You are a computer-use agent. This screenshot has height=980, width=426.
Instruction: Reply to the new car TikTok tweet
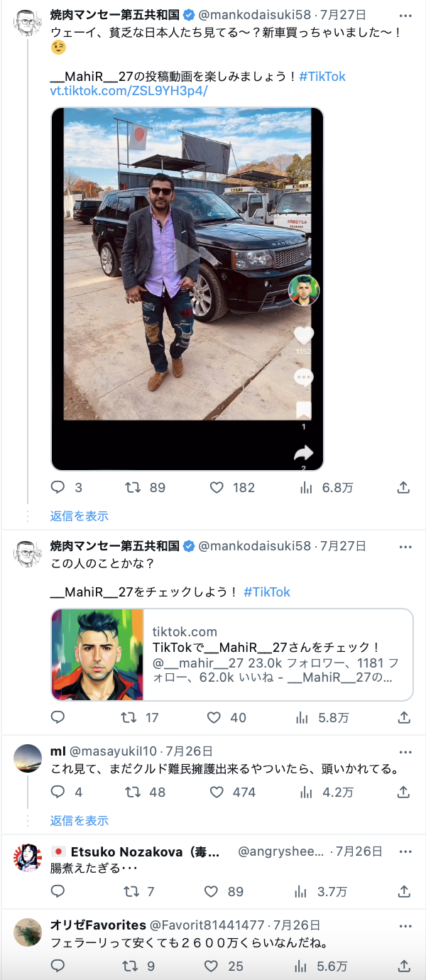[x=58, y=487]
